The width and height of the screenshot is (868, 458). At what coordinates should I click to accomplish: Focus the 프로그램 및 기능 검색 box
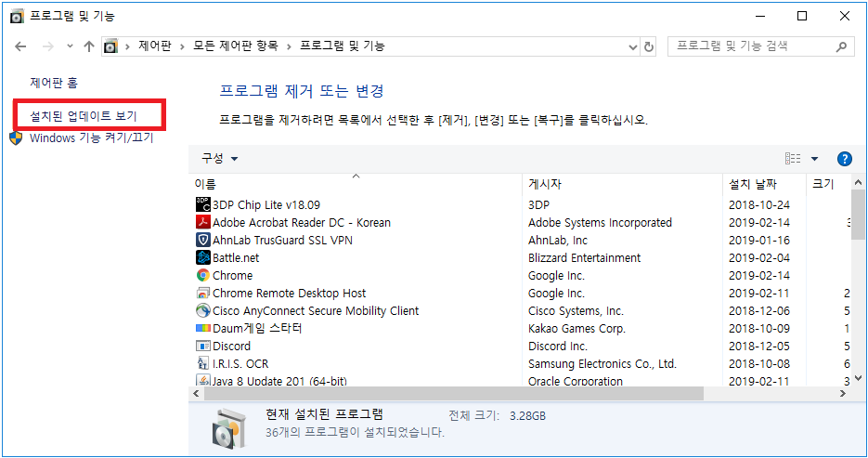760,46
